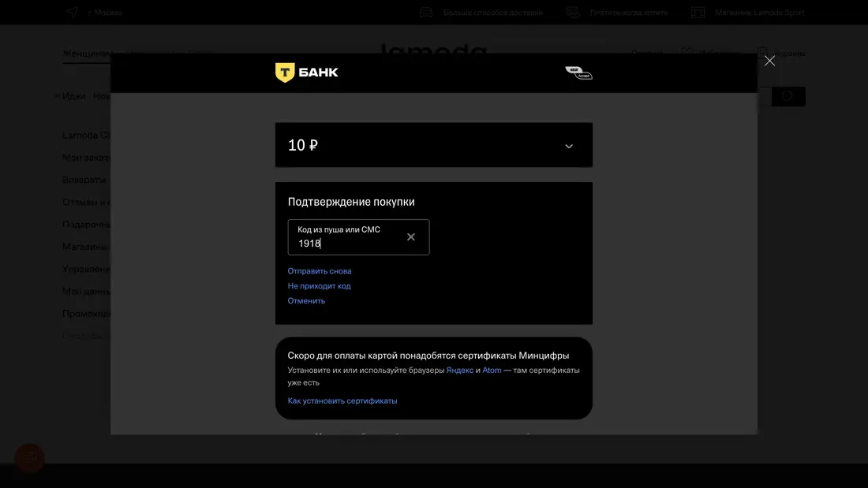
Task: Click the search magnifier button
Action: [788, 97]
